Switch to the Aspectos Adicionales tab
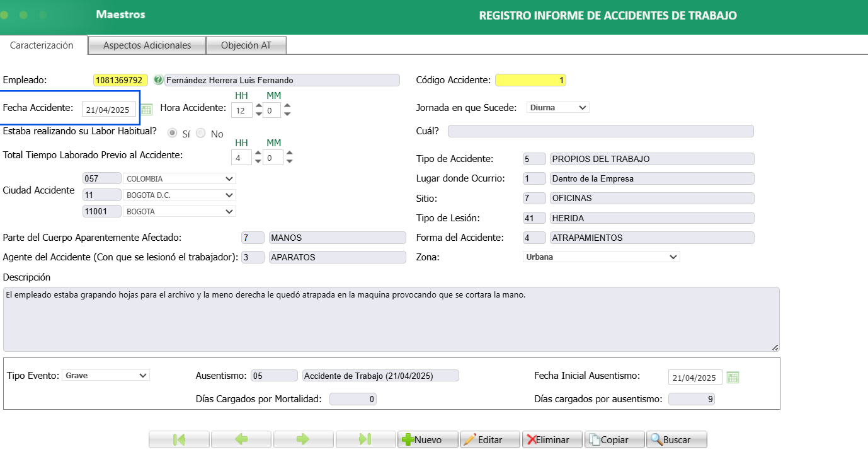The width and height of the screenshot is (868, 452). pyautogui.click(x=146, y=45)
